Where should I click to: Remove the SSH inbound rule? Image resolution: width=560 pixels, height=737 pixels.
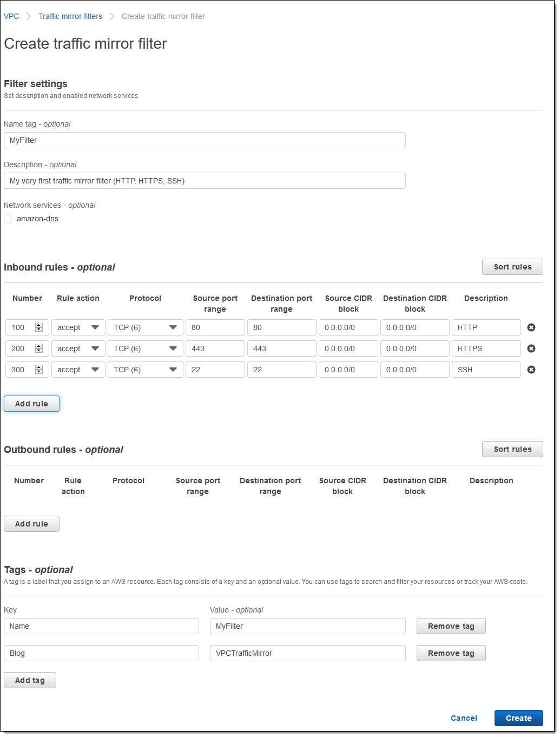[x=531, y=370]
